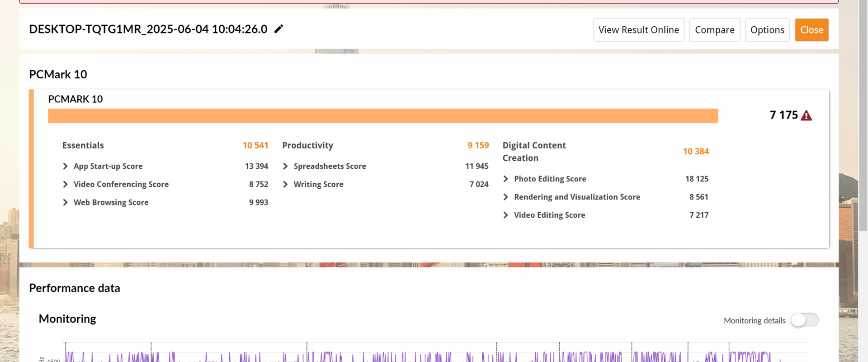Select the result title DESKTOP-TQTG1MR_2025-06-04 10:04:26.0
This screenshot has width=868, height=362.
pyautogui.click(x=148, y=29)
